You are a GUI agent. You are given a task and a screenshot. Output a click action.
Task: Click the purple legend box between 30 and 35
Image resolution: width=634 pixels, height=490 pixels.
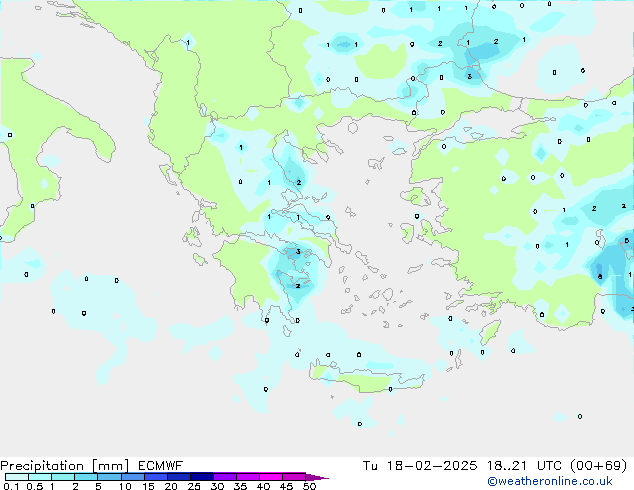224,477
